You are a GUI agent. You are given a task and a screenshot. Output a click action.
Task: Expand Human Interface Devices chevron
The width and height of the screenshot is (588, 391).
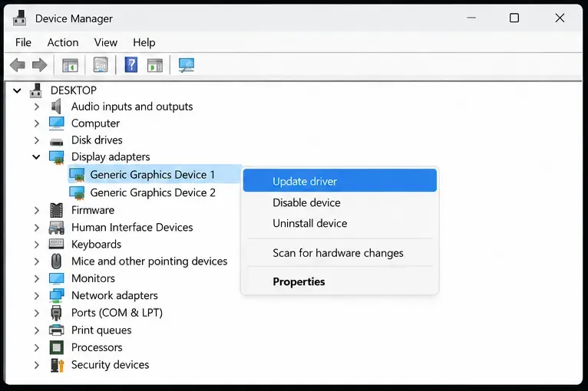tap(36, 228)
